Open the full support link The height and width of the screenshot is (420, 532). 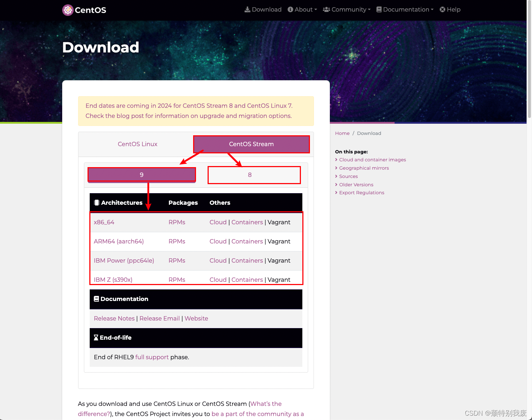152,357
